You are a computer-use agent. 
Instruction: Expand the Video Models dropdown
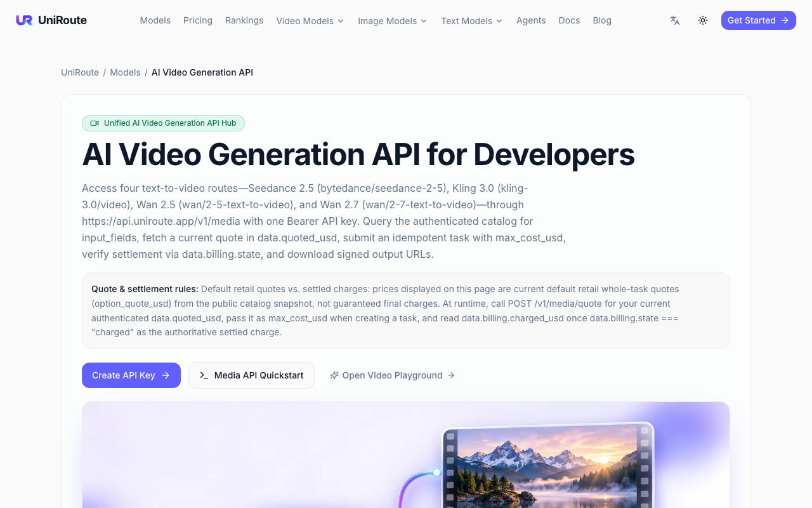[310, 21]
